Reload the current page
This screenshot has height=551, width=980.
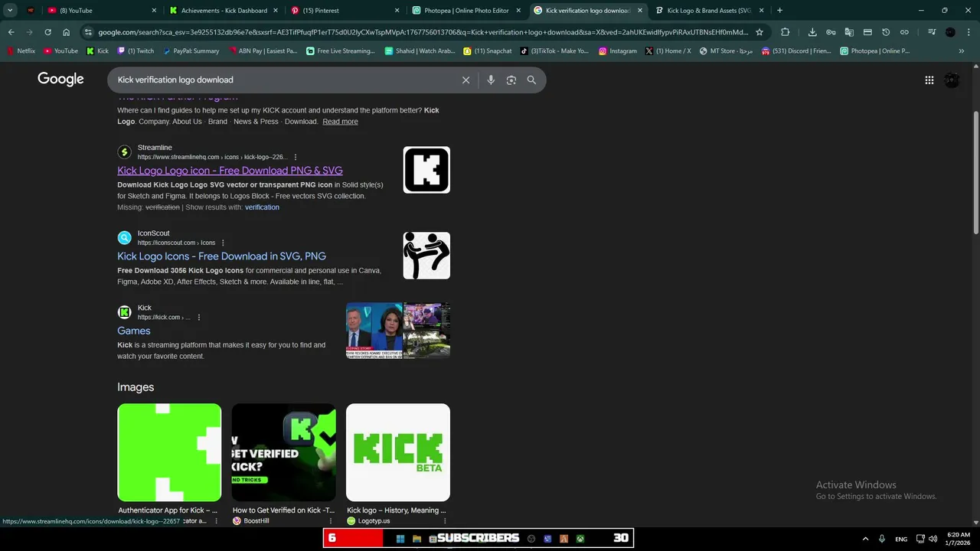coord(47,32)
